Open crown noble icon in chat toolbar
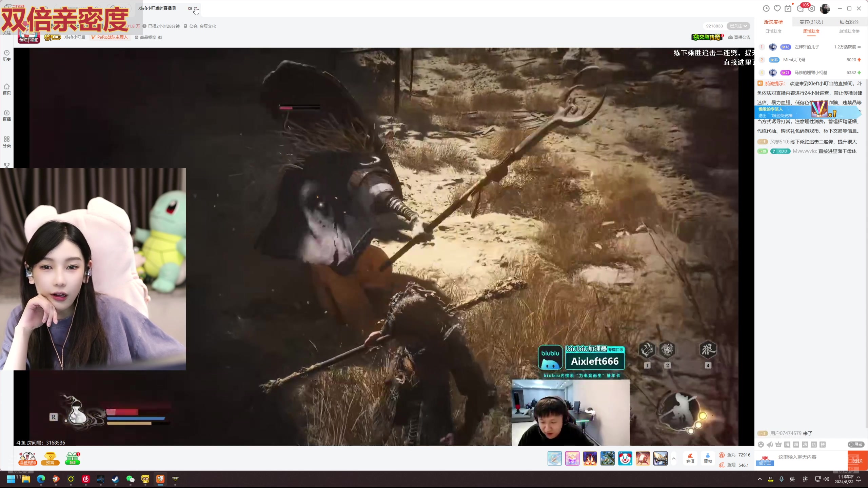 pyautogui.click(x=778, y=445)
